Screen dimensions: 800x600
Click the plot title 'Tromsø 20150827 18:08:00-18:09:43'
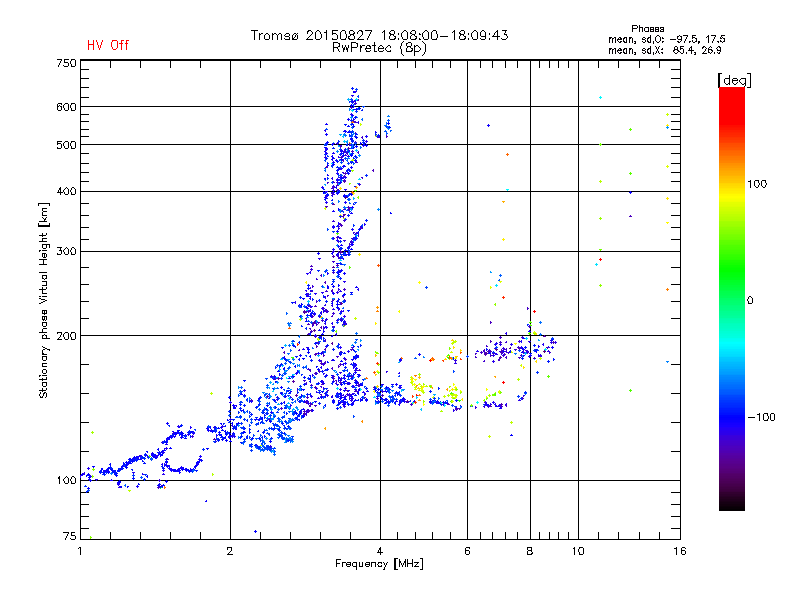(x=379, y=35)
